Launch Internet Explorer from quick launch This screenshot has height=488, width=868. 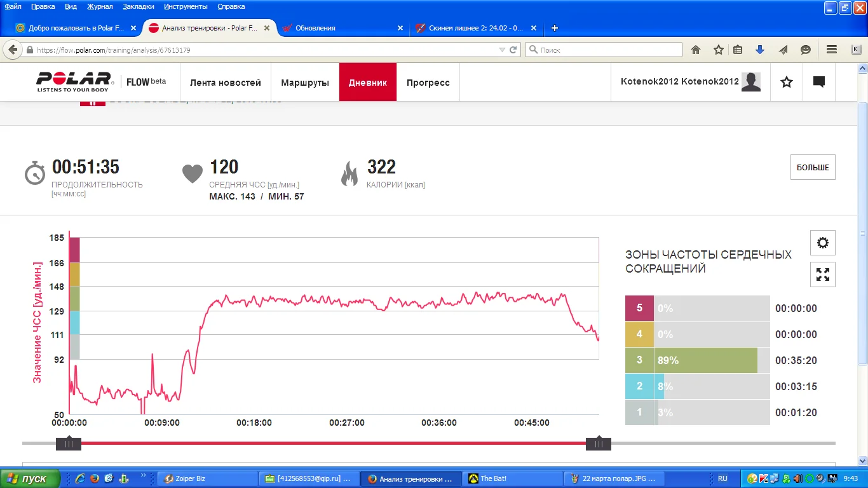pyautogui.click(x=80, y=478)
